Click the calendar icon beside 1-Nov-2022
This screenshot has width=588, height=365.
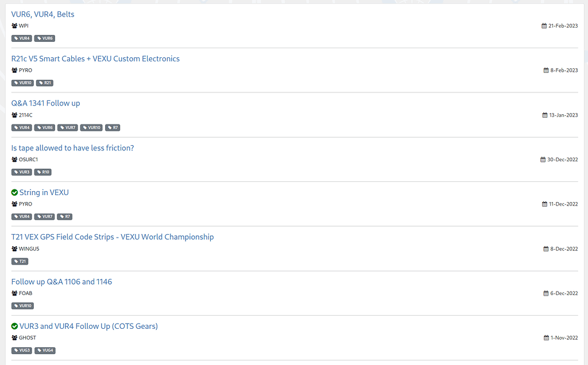point(547,338)
